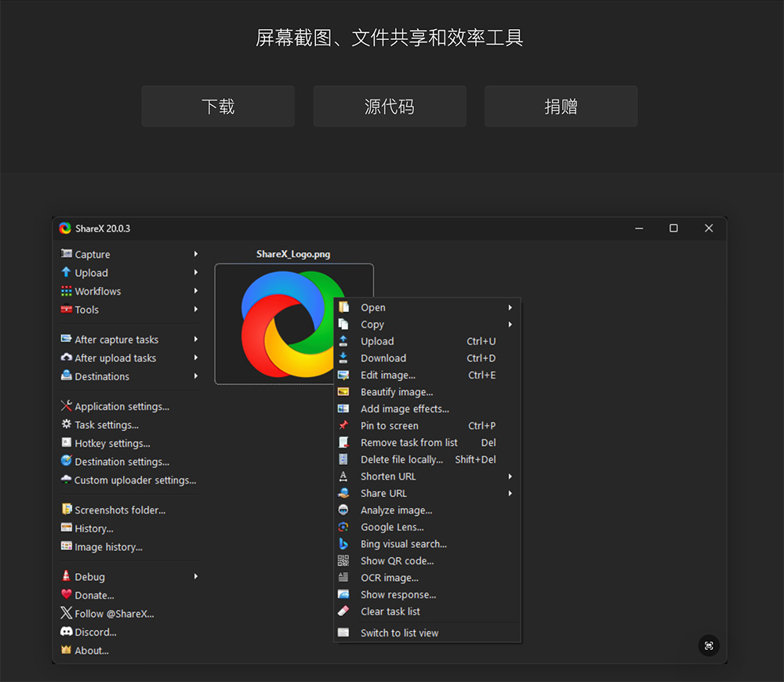
Task: Click the Task settings gear icon
Action: 66,424
